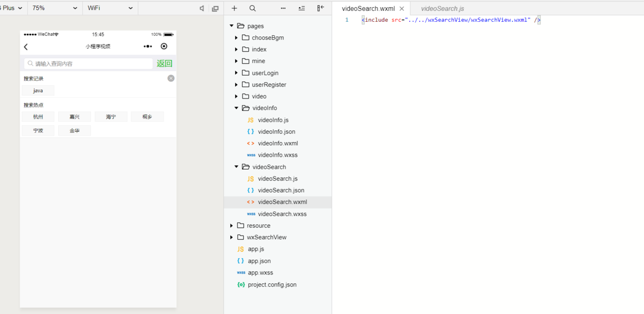The height and width of the screenshot is (314, 644).
Task: Expand the userLogin folder
Action: [x=236, y=73]
